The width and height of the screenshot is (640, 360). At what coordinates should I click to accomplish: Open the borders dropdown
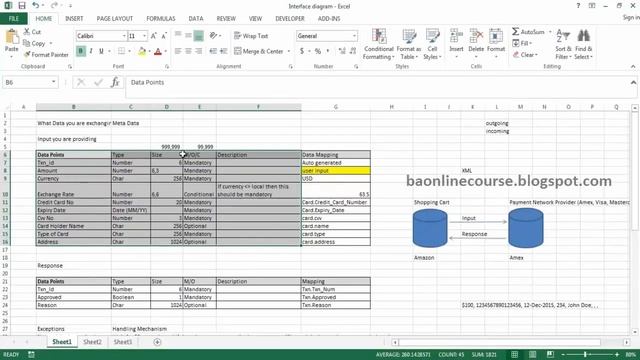pos(129,51)
